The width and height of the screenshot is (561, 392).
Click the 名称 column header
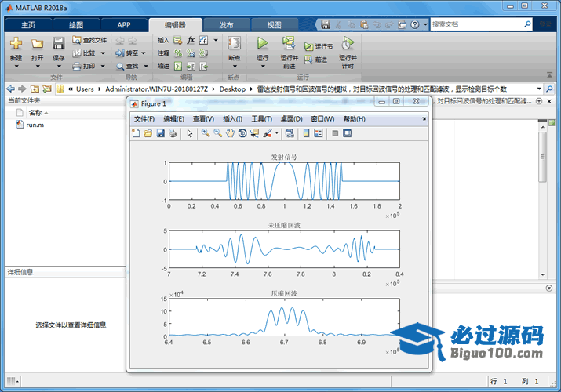[x=35, y=113]
